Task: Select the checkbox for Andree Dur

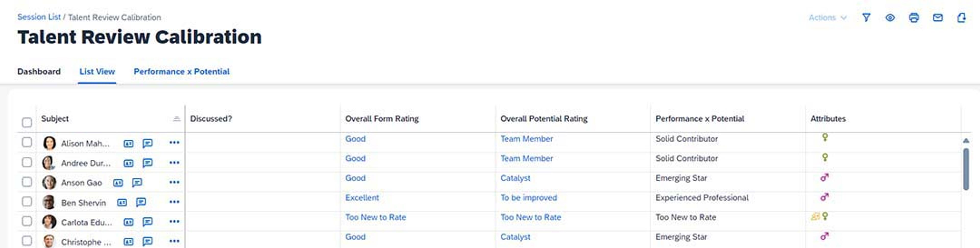Action: (x=27, y=162)
